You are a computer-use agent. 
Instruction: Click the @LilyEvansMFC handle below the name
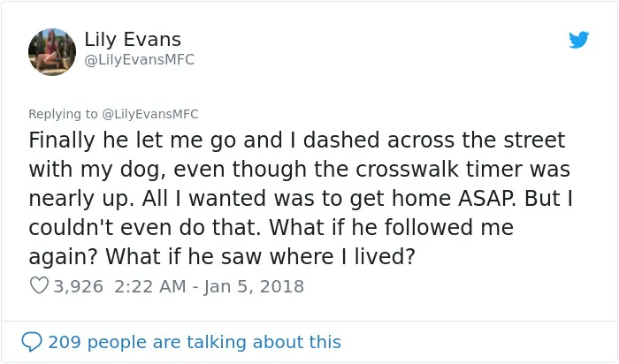pyautogui.click(x=140, y=59)
